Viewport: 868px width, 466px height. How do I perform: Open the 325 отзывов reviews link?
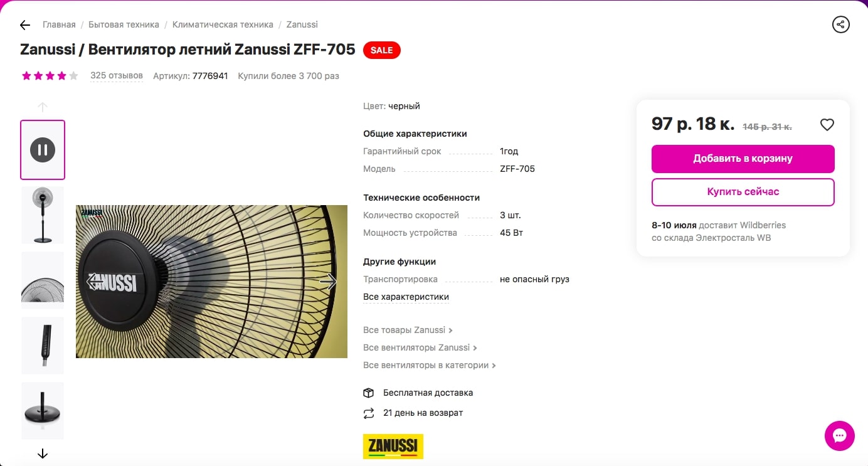pos(117,76)
